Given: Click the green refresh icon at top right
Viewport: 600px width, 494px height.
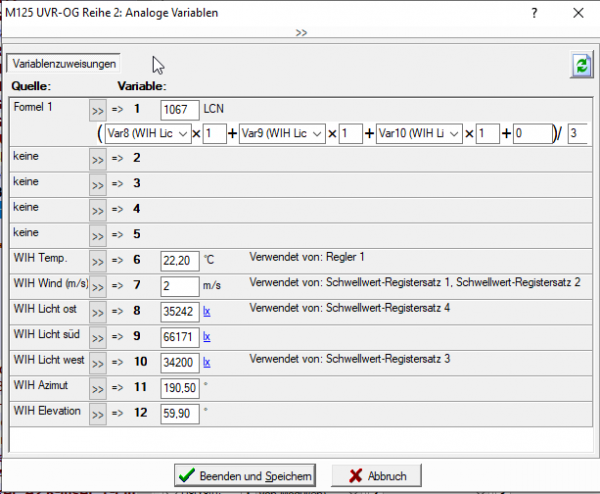Looking at the screenshot, I should click(x=580, y=66).
